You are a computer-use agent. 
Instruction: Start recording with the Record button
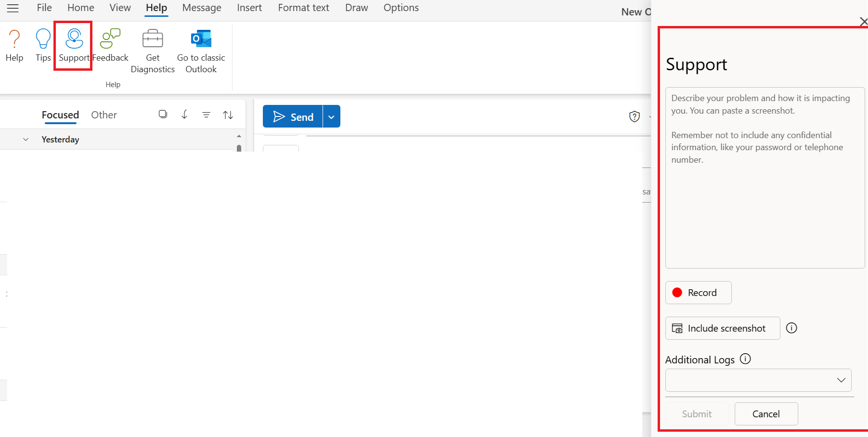tap(698, 293)
